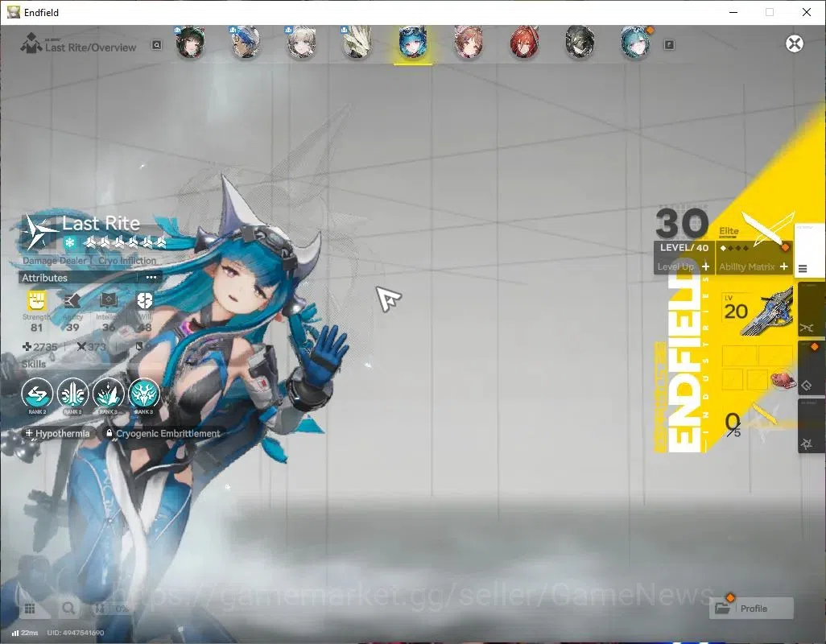The image size is (826, 644).
Task: Click the Cryo snowflake element icon
Action: point(69,243)
